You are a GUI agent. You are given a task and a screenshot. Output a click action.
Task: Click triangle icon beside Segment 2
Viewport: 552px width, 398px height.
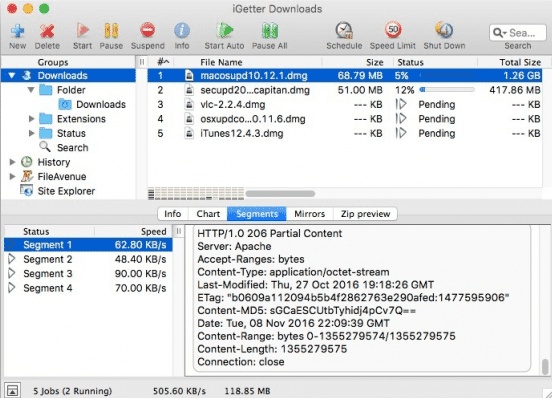(12, 259)
